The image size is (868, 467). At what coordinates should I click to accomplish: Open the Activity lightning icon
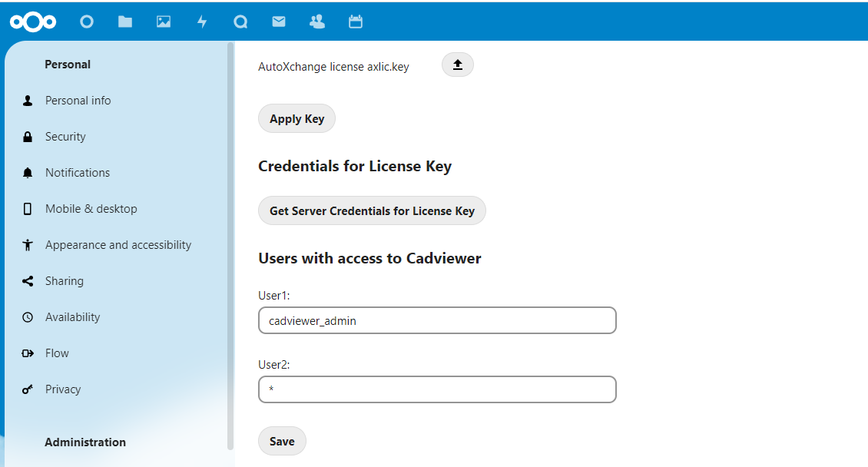(202, 22)
